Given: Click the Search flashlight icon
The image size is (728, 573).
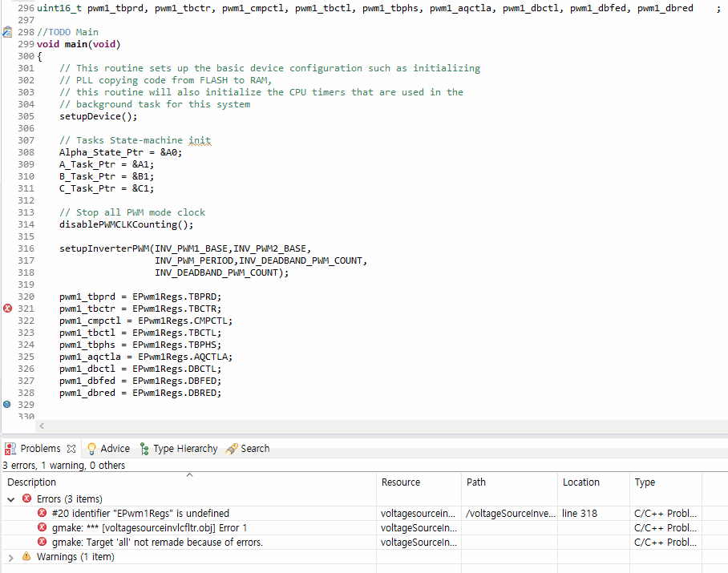Looking at the screenshot, I should 231,448.
